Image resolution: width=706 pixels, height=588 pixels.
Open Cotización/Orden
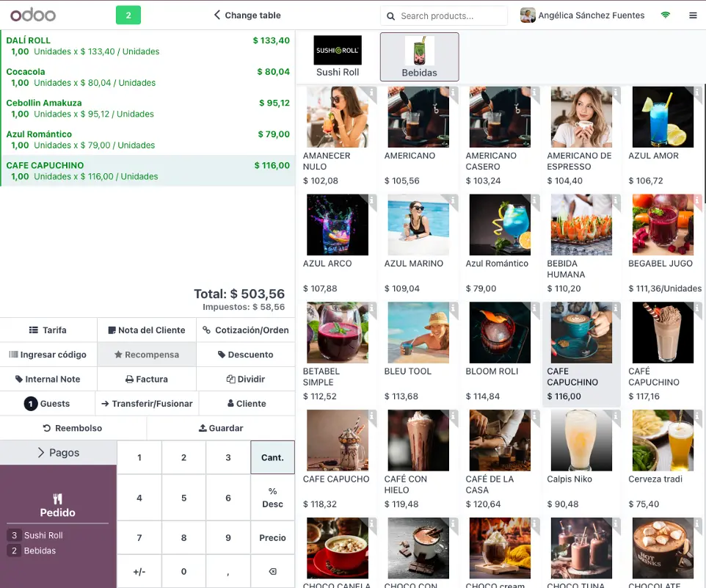(x=246, y=330)
